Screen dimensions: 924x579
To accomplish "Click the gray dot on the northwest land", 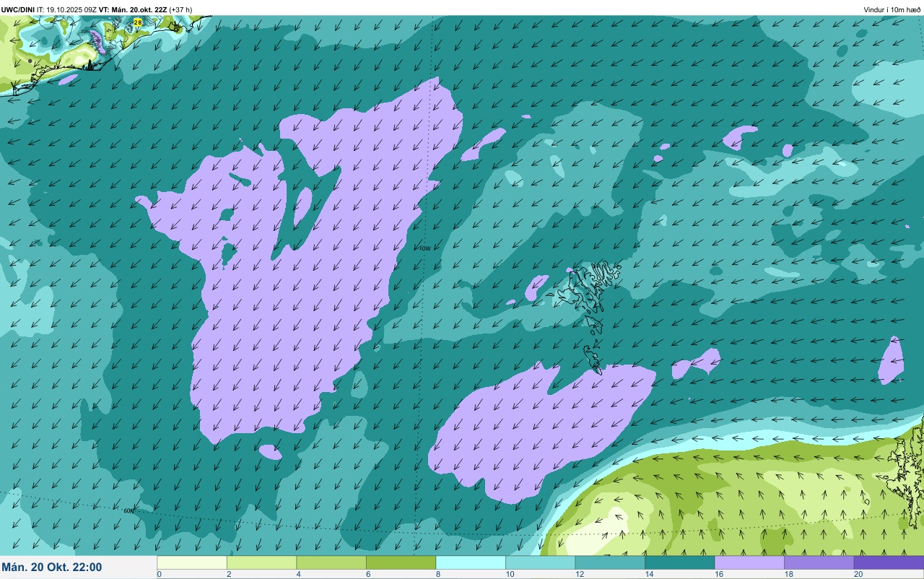I will (x=30, y=61).
